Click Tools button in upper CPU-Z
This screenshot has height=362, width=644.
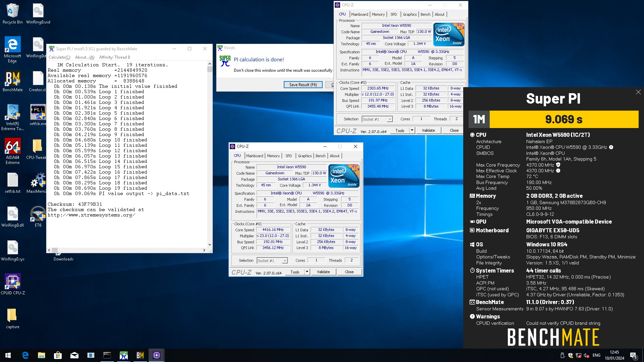[x=400, y=130]
